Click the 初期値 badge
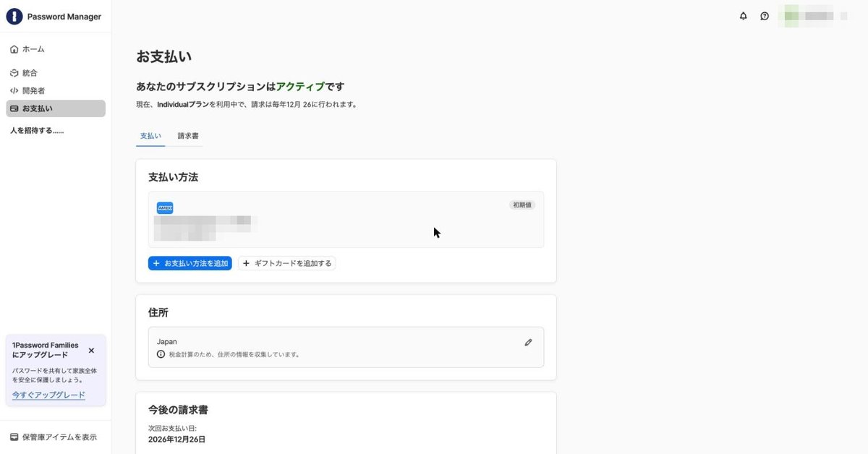Viewport: 868px width, 454px height. [x=522, y=205]
